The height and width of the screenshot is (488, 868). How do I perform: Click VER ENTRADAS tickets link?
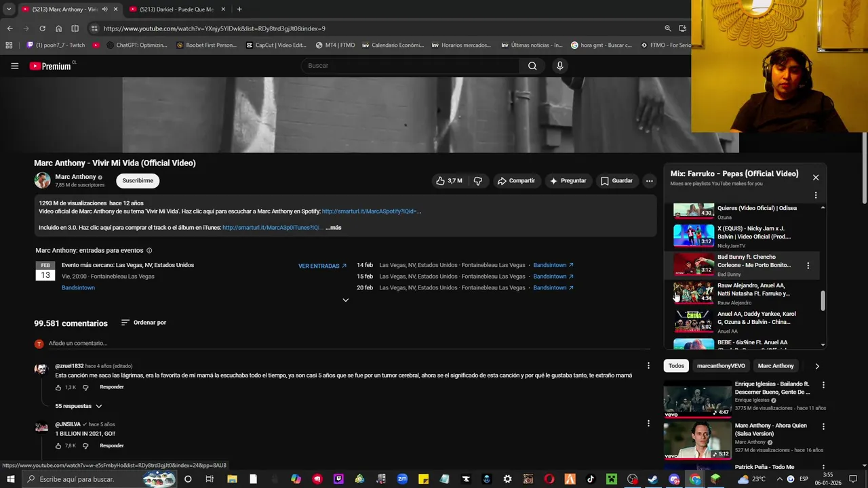click(x=322, y=266)
